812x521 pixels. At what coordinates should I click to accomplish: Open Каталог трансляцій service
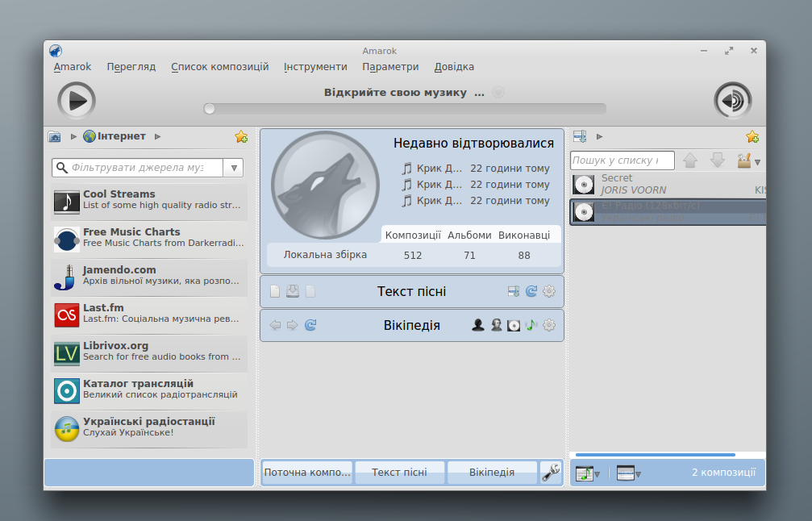point(149,391)
